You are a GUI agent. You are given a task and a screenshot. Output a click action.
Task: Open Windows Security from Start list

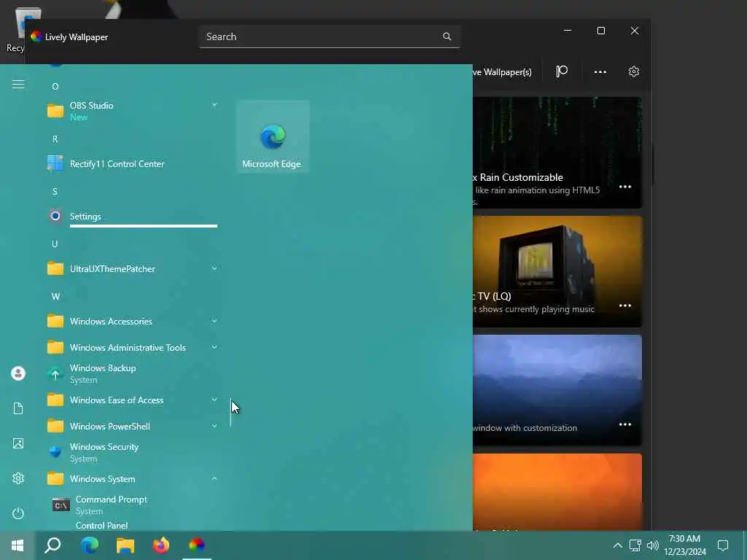click(133, 452)
